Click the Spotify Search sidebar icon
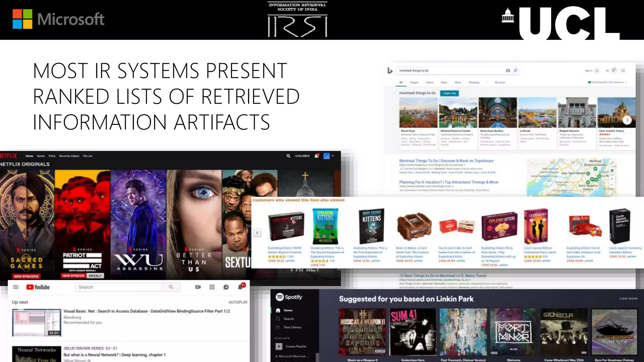 [278, 319]
